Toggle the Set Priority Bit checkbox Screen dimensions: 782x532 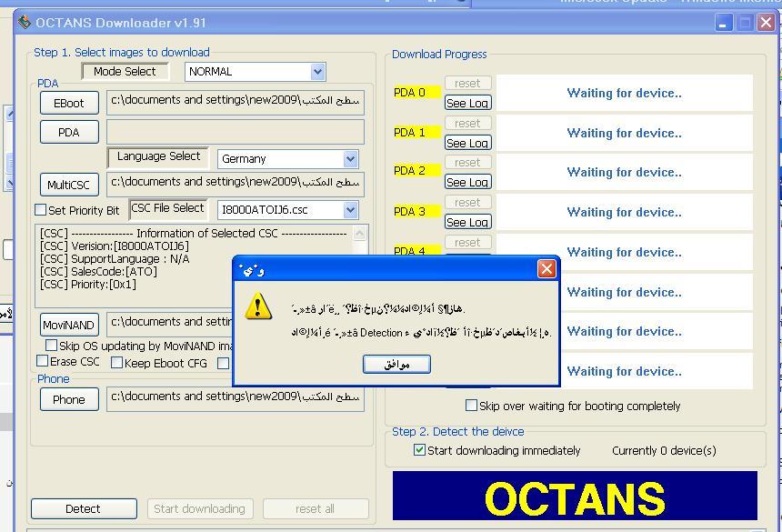pos(40,210)
